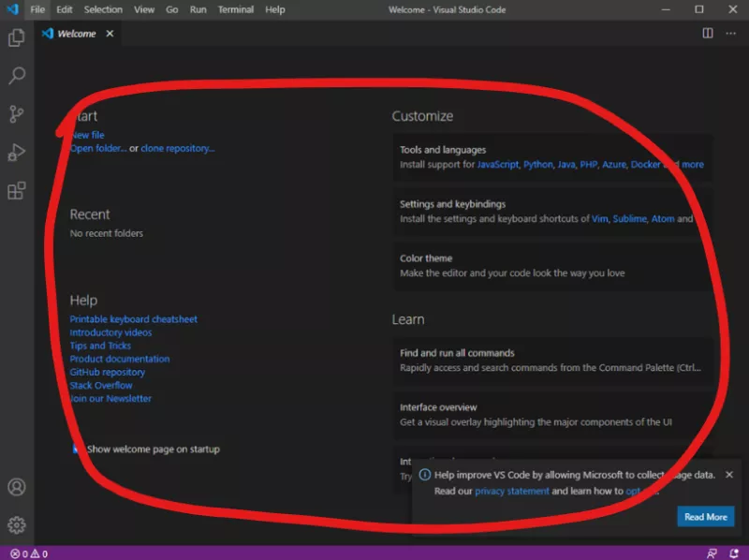
Task: Open the Help menu
Action: [x=274, y=9]
